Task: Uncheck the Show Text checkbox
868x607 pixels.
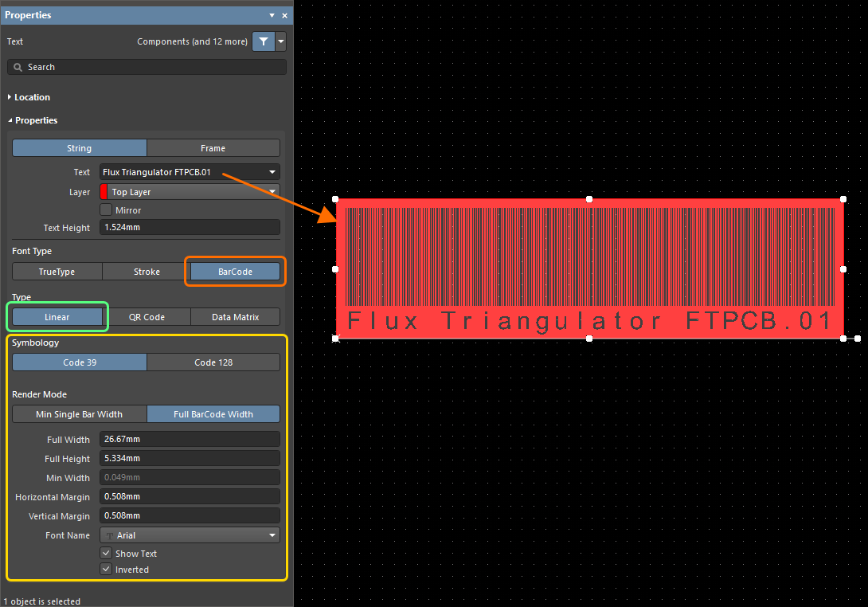Action: 106,554
